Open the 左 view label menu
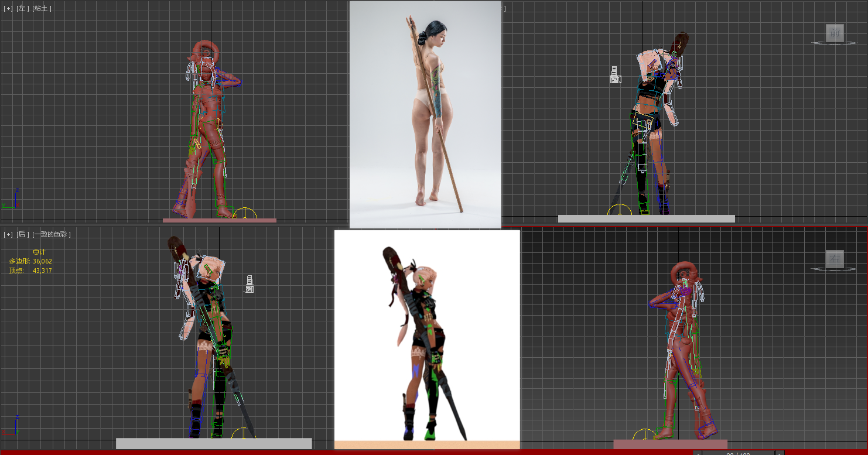Screen dimensions: 868x455 tap(22, 9)
